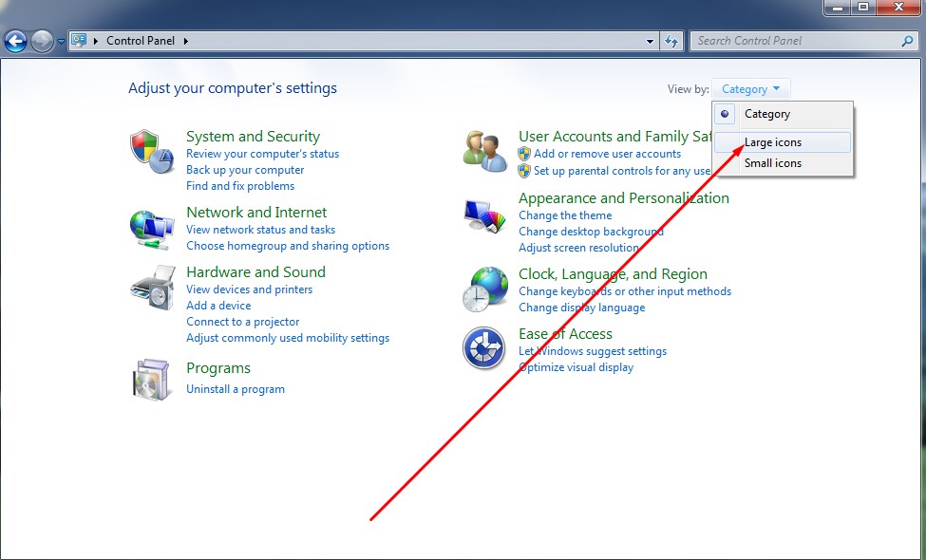Expand the arrow before Control Panel breadcrumb

(x=96, y=41)
